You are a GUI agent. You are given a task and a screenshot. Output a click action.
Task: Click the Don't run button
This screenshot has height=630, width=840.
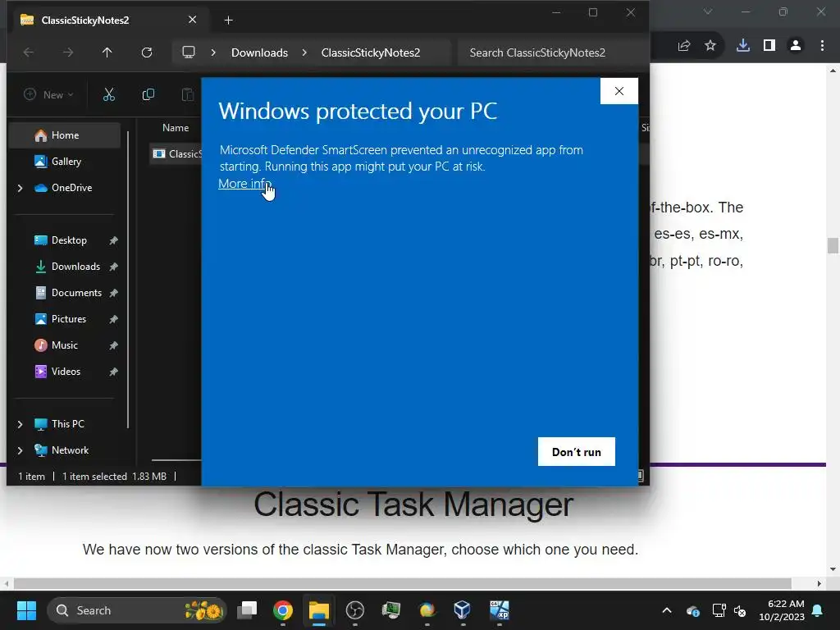click(x=577, y=452)
